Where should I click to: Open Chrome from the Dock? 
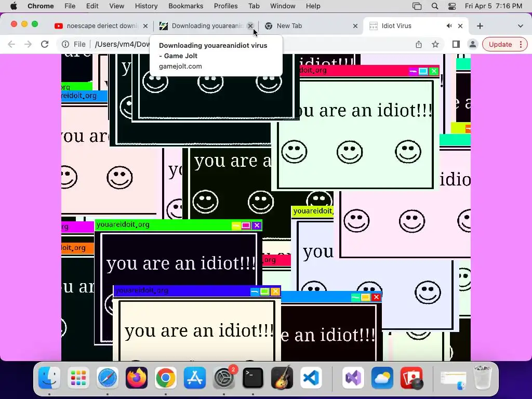[x=166, y=378]
